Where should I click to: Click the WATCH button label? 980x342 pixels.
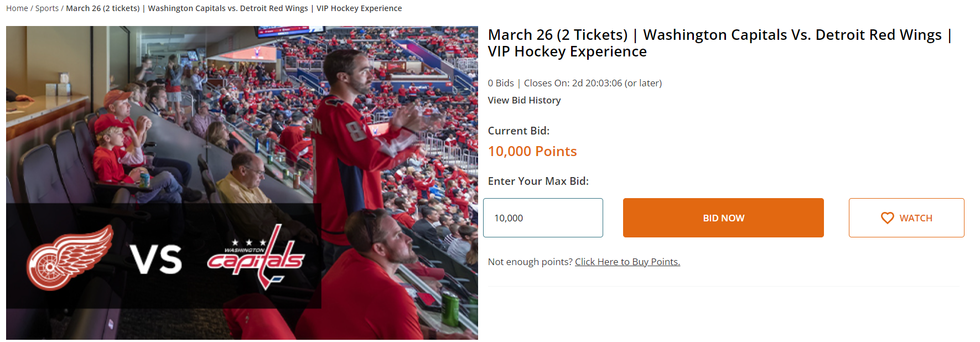pos(915,218)
